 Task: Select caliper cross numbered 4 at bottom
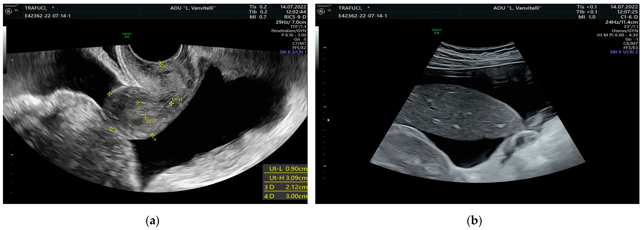click(153, 136)
